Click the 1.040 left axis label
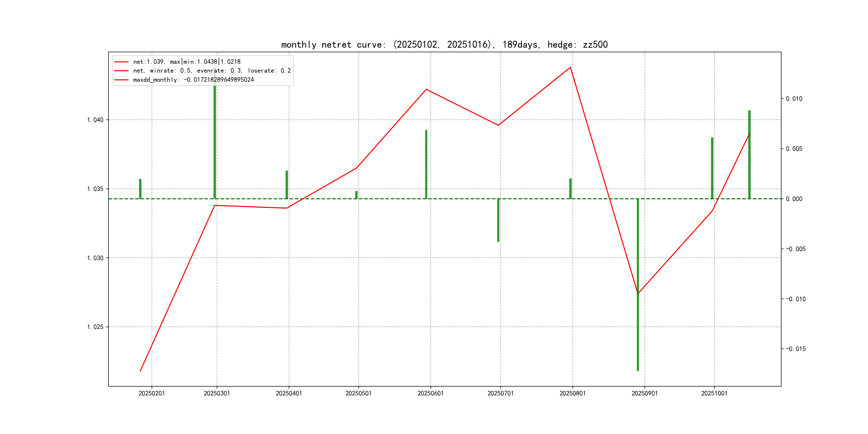The height and width of the screenshot is (434, 868). point(95,120)
